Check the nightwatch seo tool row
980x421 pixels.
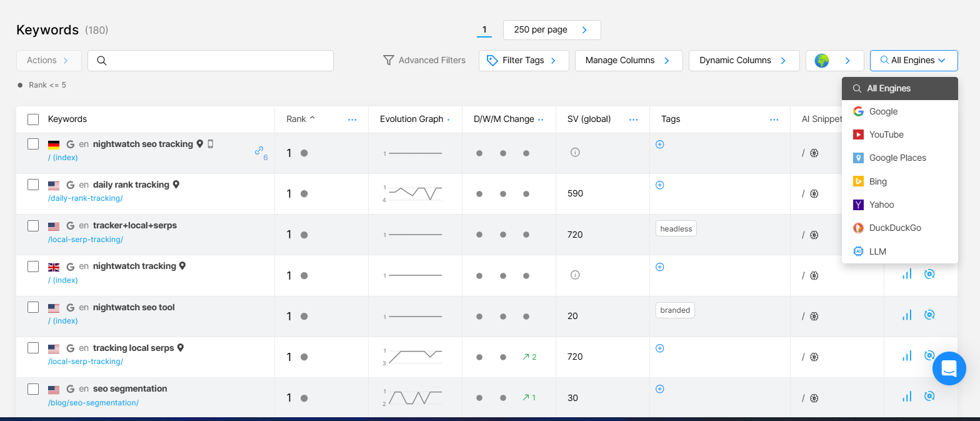pyautogui.click(x=33, y=307)
